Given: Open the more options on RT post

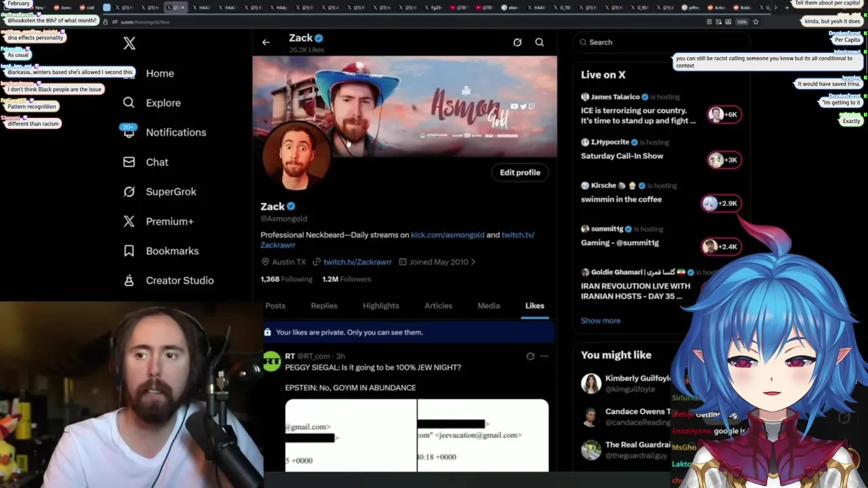Looking at the screenshot, I should pos(544,356).
